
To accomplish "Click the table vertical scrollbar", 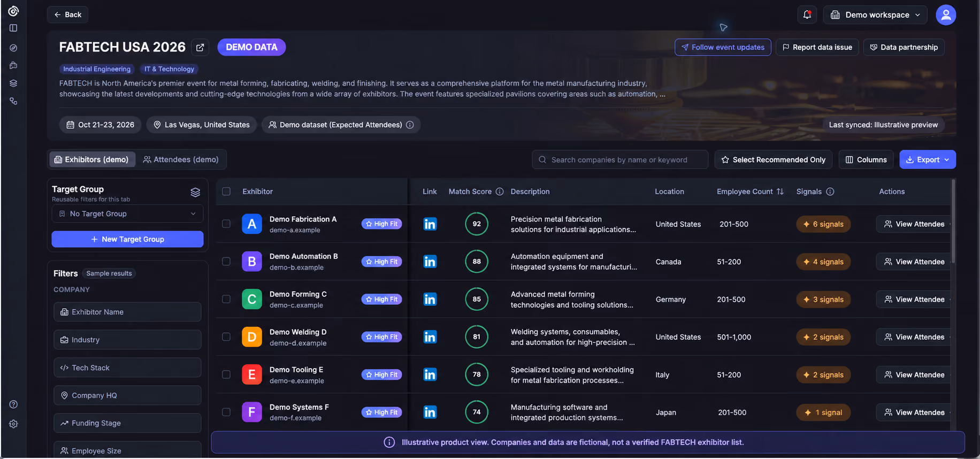I will click(x=953, y=221).
